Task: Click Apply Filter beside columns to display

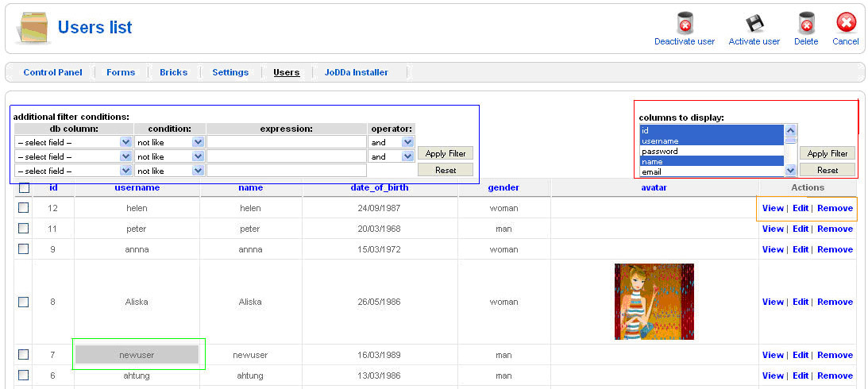Action: click(x=827, y=153)
